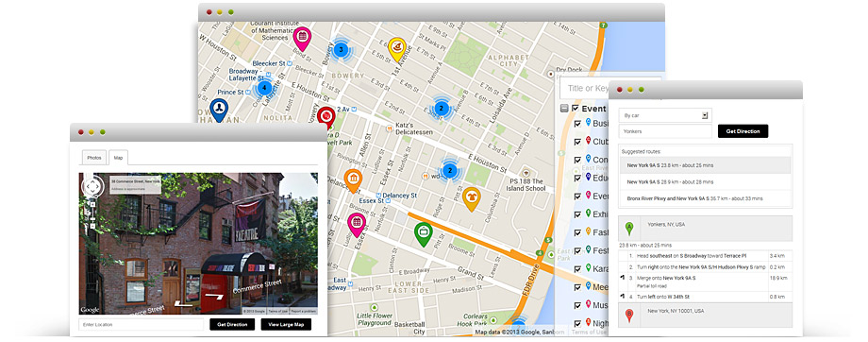This screenshot has width=868, height=342.
Task: Open Terms of Use link in Street View
Action: pos(278,312)
